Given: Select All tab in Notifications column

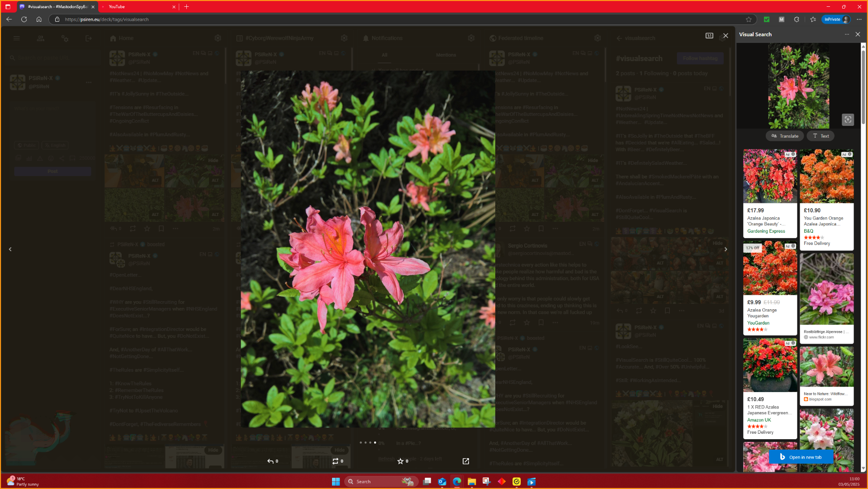Looking at the screenshot, I should (384, 55).
